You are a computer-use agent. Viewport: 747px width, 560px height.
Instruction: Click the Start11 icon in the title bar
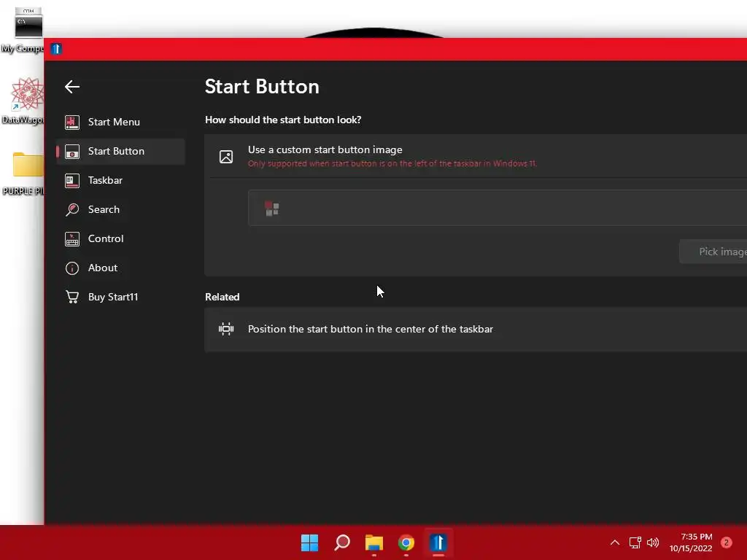56,49
